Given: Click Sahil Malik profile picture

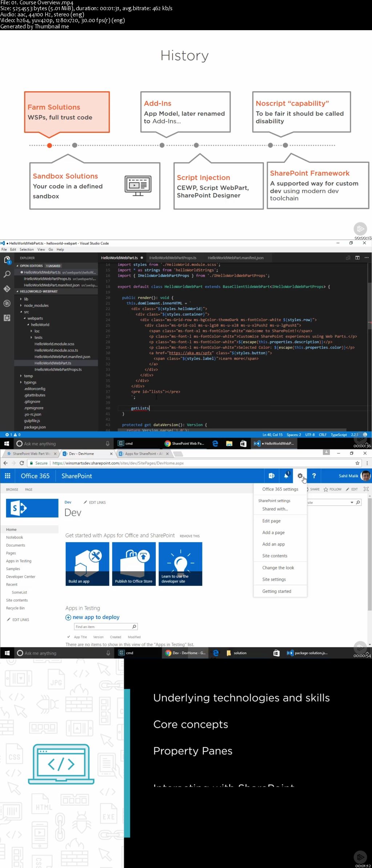Looking at the screenshot, I should 365,476.
